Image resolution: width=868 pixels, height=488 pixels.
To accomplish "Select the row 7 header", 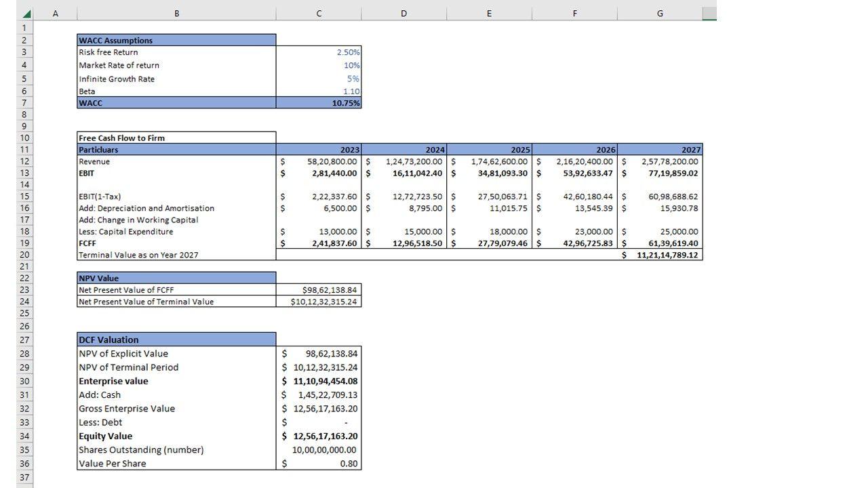I will (24, 103).
